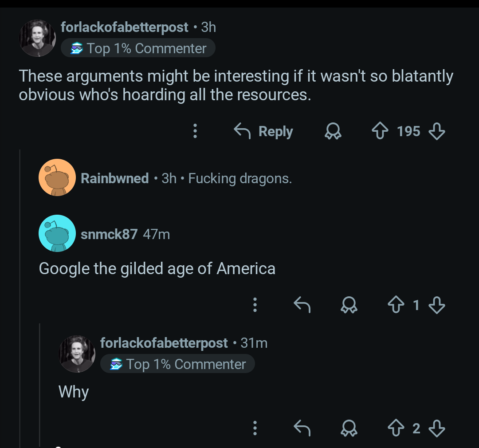Reply arrow under the 'Why' comment

(x=302, y=428)
